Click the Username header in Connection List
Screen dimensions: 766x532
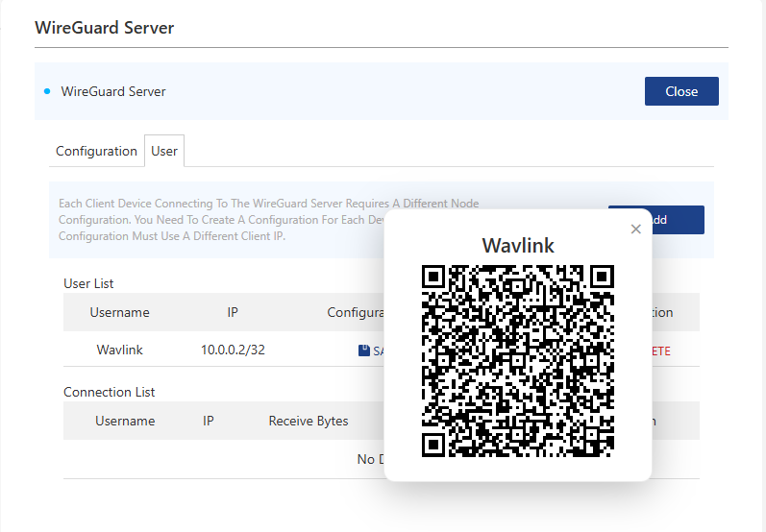[x=125, y=421]
